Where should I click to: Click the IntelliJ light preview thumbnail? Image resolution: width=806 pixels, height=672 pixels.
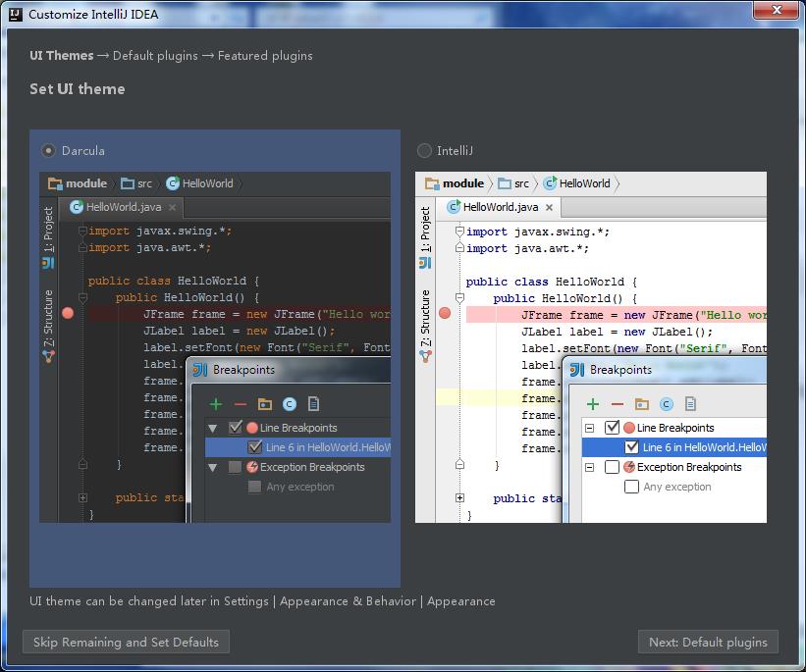pos(591,347)
